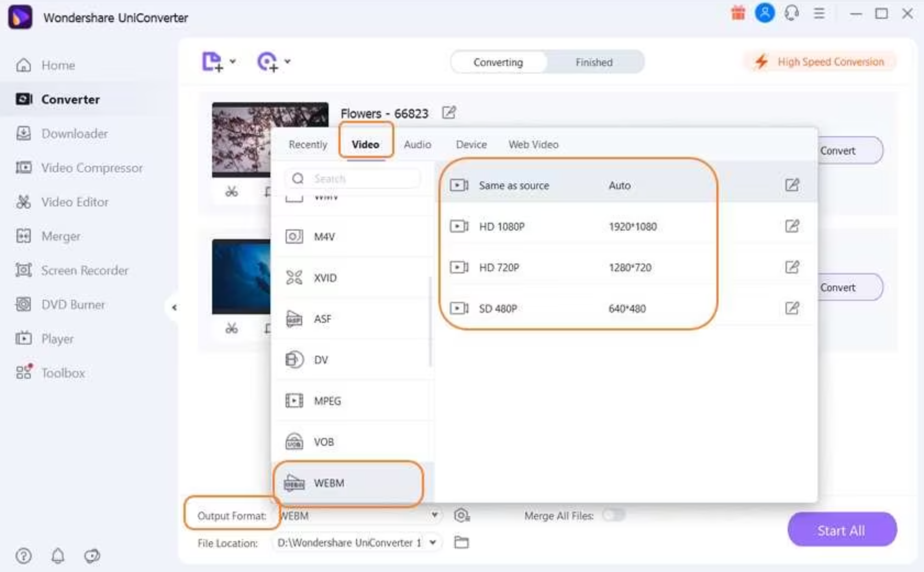Image resolution: width=924 pixels, height=572 pixels.
Task: Open Video Compressor icon
Action: pos(23,167)
